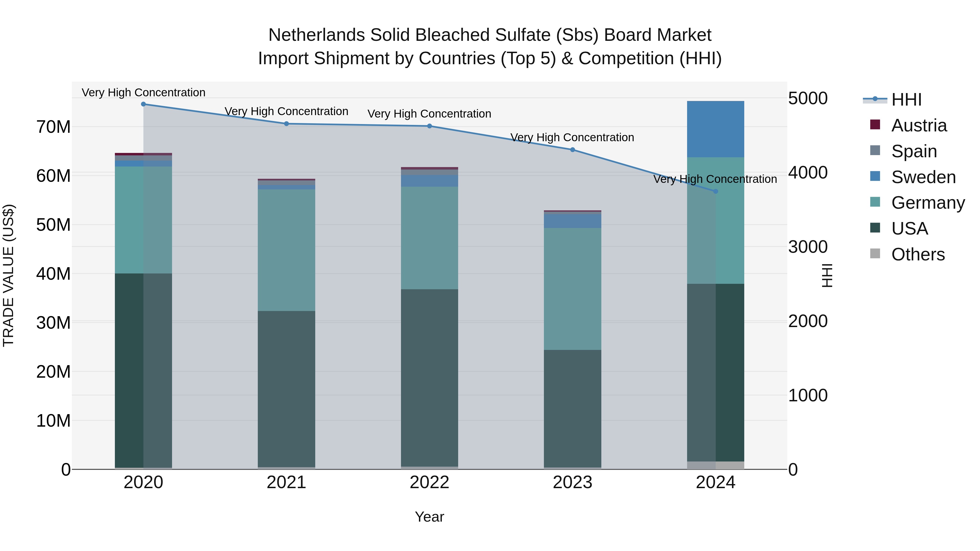Click the 2020 HHI line marker
The width and height of the screenshot is (980, 551).
click(143, 104)
